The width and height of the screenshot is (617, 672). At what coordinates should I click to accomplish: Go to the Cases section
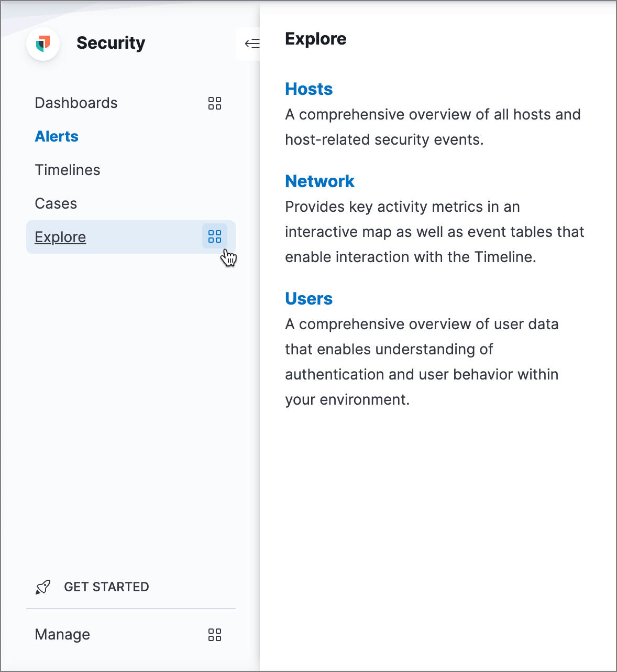(56, 203)
